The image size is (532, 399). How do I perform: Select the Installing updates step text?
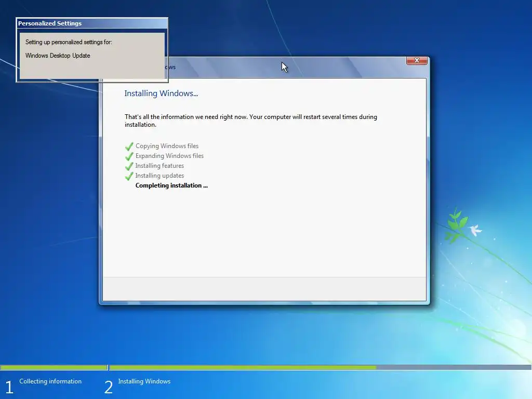[159, 176]
